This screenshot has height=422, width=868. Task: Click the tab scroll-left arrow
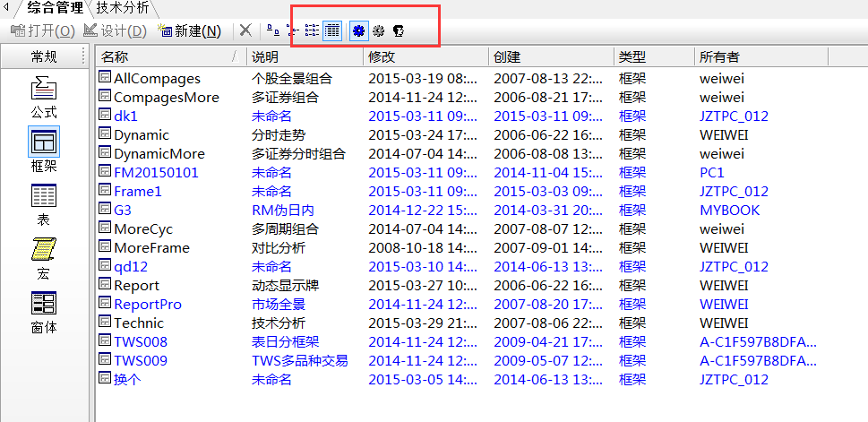pyautogui.click(x=6, y=7)
